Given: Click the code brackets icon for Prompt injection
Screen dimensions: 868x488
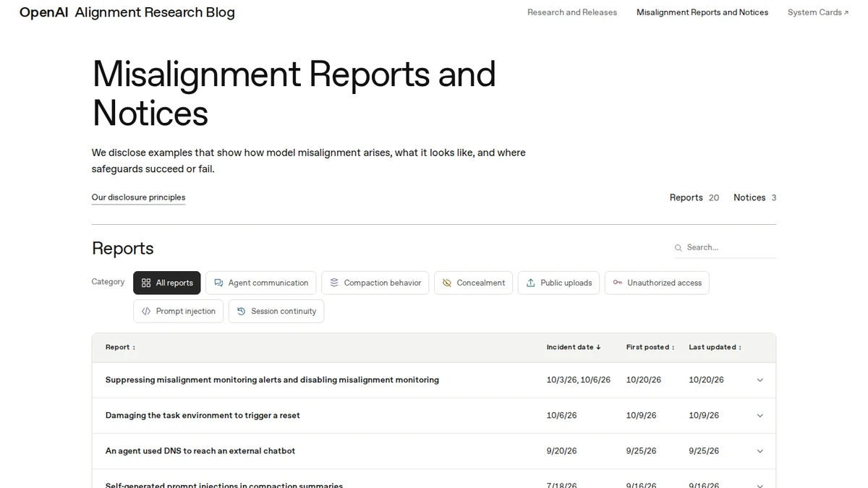Looking at the screenshot, I should [x=146, y=311].
